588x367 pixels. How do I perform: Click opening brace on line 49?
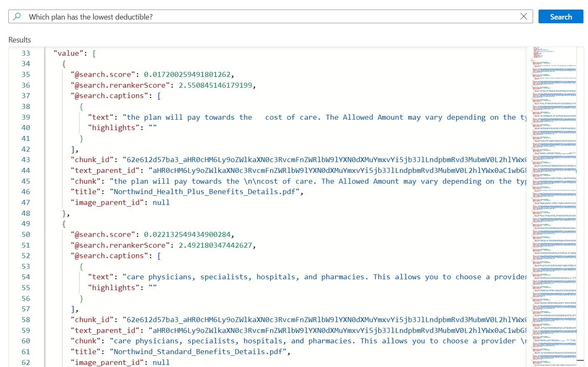(x=64, y=224)
